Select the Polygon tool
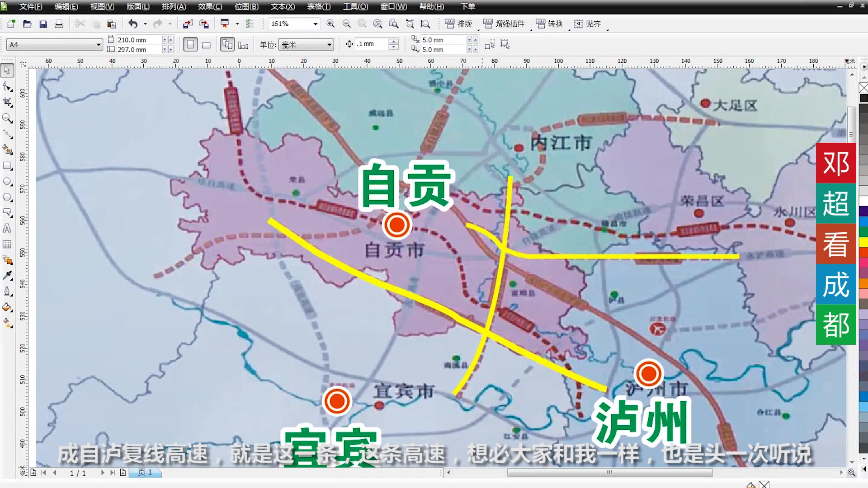Screen dimensions: 868x488 [7, 197]
